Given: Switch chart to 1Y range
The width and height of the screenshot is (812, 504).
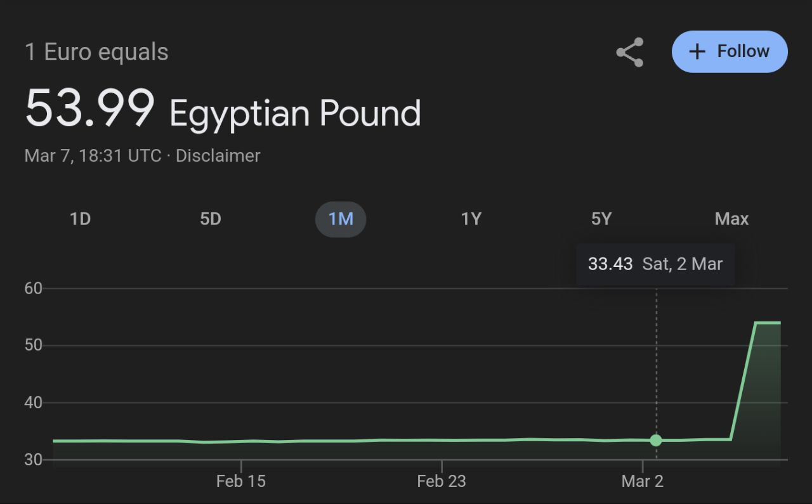Looking at the screenshot, I should pyautogui.click(x=471, y=219).
